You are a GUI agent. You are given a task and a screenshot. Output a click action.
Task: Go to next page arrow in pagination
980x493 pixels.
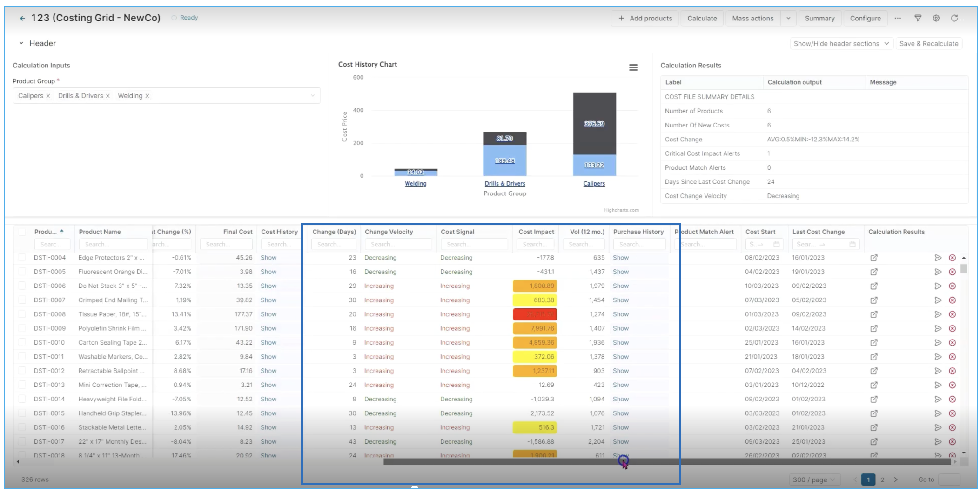pyautogui.click(x=896, y=480)
